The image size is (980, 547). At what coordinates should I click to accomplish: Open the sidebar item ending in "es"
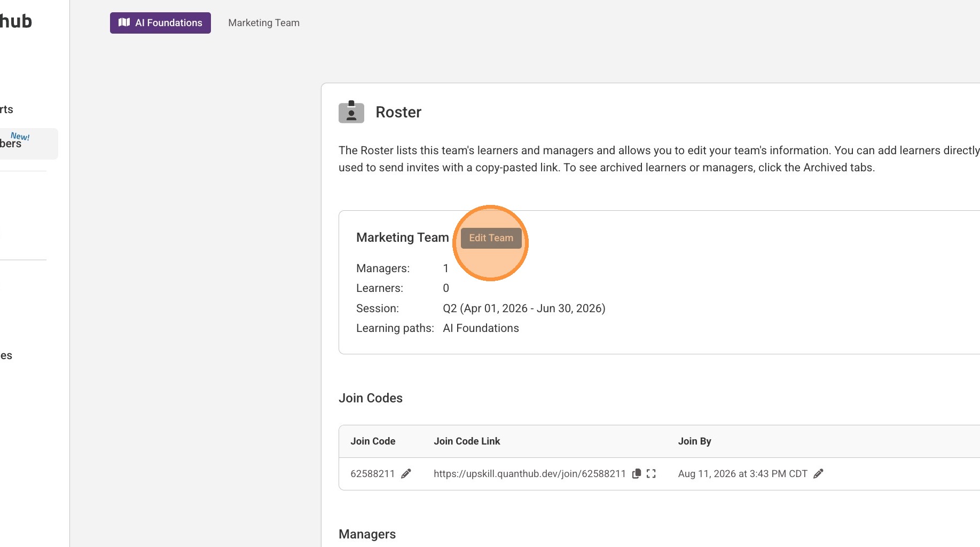(6, 355)
